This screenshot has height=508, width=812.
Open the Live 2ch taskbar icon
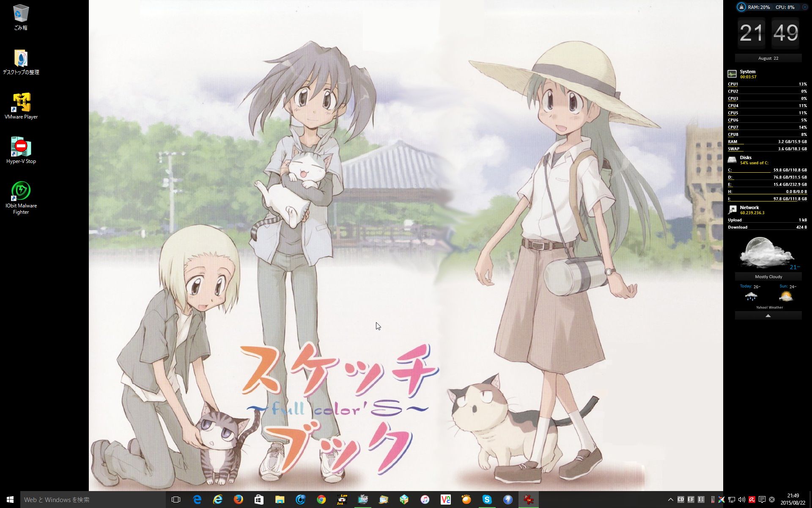(342, 500)
